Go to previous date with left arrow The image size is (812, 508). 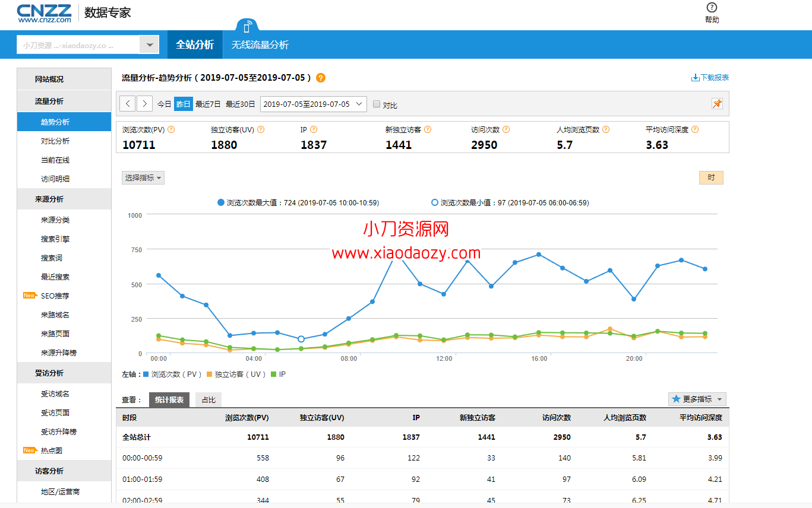tap(128, 104)
